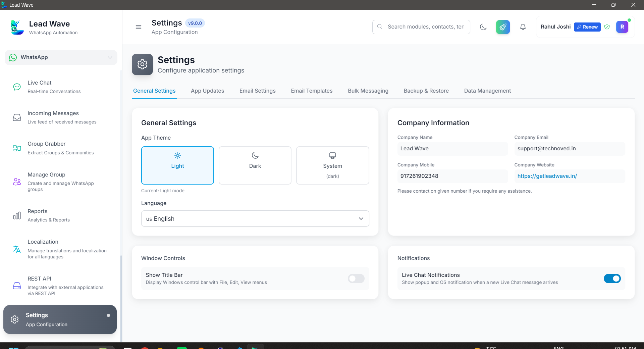Click the v9.0.0 version badge
The image size is (644, 349).
[x=195, y=23]
